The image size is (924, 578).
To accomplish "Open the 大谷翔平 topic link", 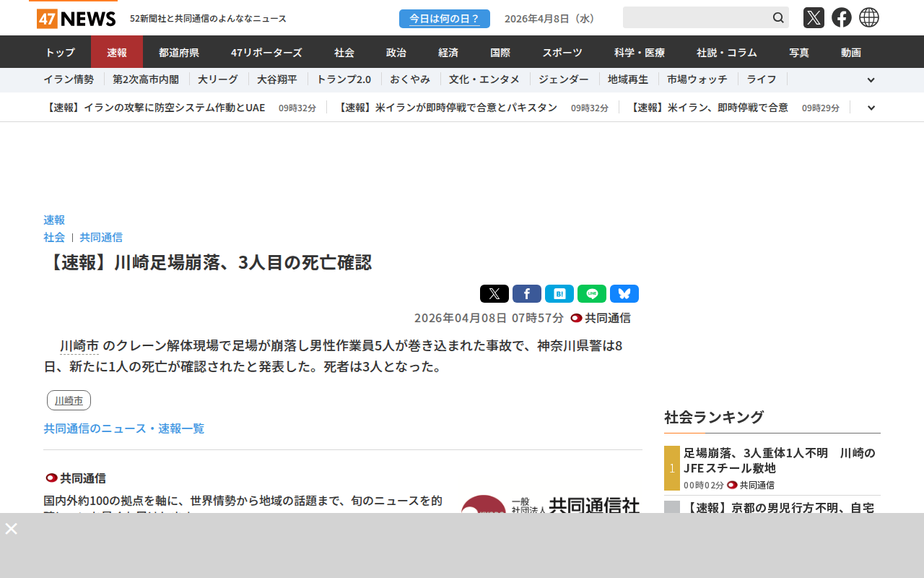I will pyautogui.click(x=277, y=79).
